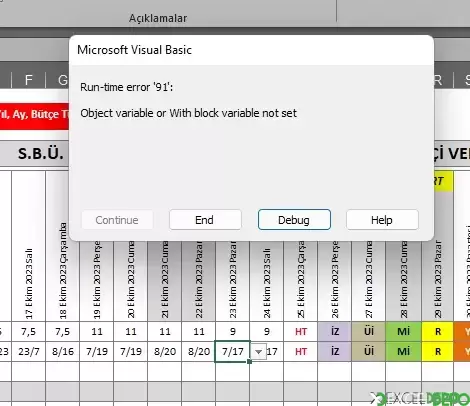The height and width of the screenshot is (406, 470).
Task: Click the Açıklamalar header label
Action: point(158,18)
